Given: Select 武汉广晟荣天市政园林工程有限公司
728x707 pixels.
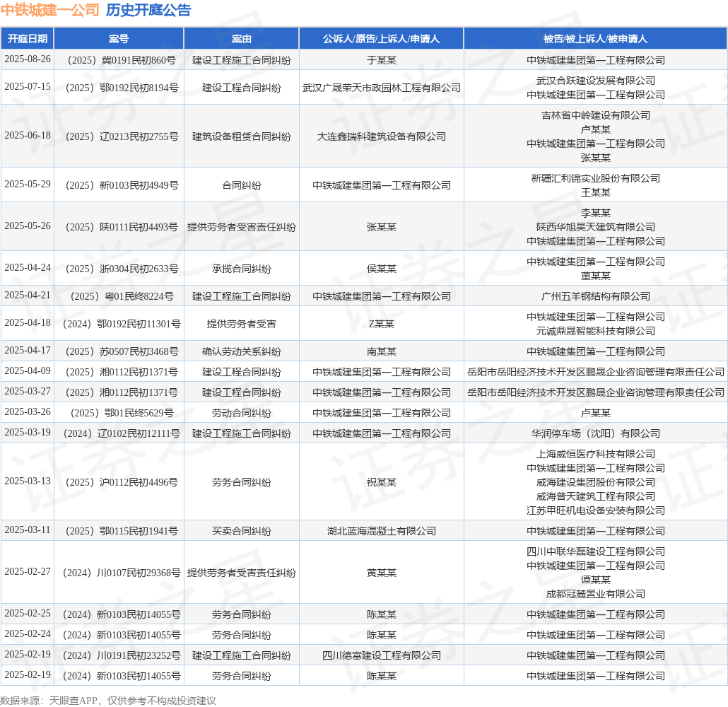Looking at the screenshot, I should [x=381, y=88].
